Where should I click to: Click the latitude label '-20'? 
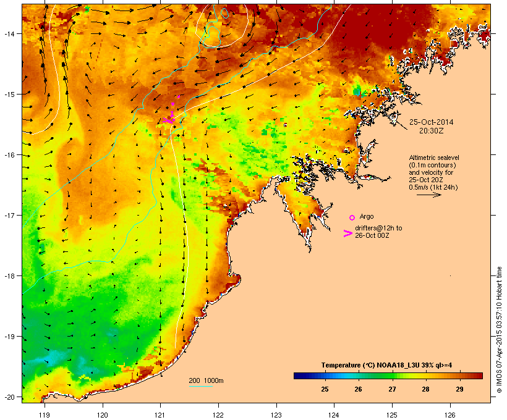point(9,397)
